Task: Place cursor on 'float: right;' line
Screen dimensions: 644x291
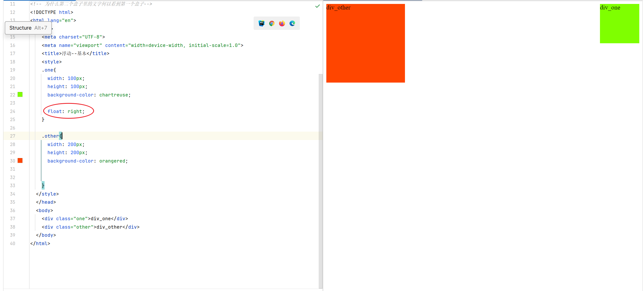Action: [x=66, y=111]
